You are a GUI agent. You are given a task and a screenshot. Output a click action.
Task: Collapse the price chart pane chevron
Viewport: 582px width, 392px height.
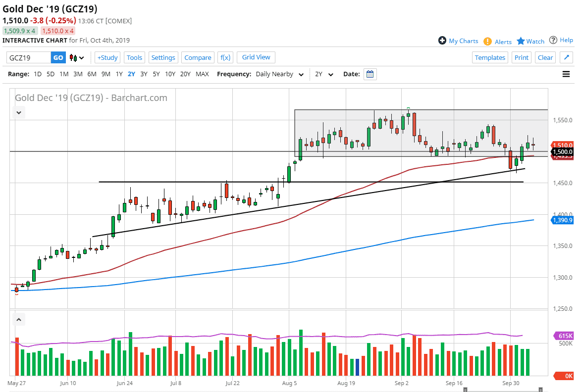(19, 112)
